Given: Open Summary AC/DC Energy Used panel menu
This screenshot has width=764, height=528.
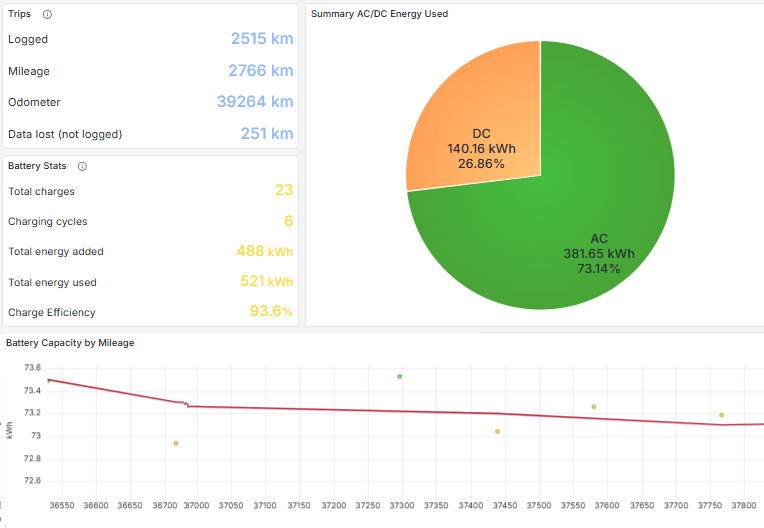Looking at the screenshot, I should pos(379,14).
